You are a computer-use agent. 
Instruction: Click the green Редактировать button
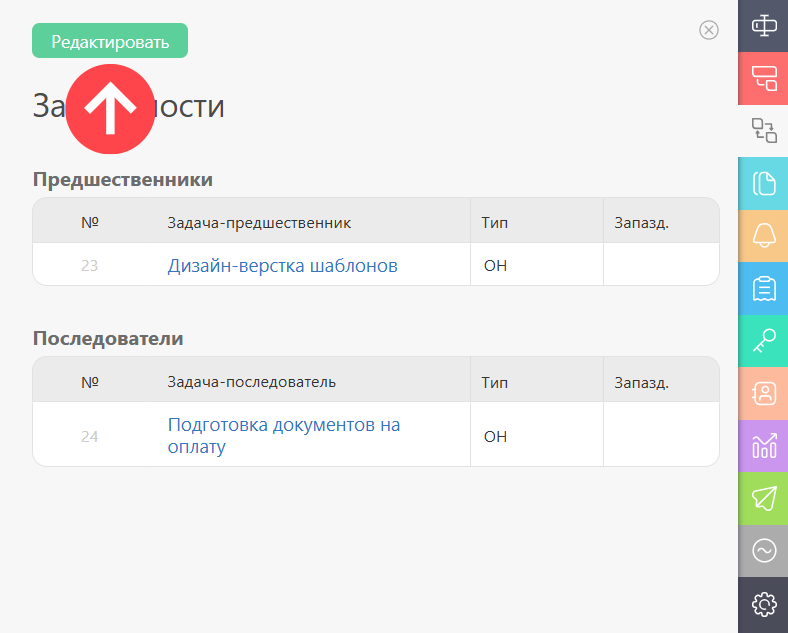(x=110, y=41)
